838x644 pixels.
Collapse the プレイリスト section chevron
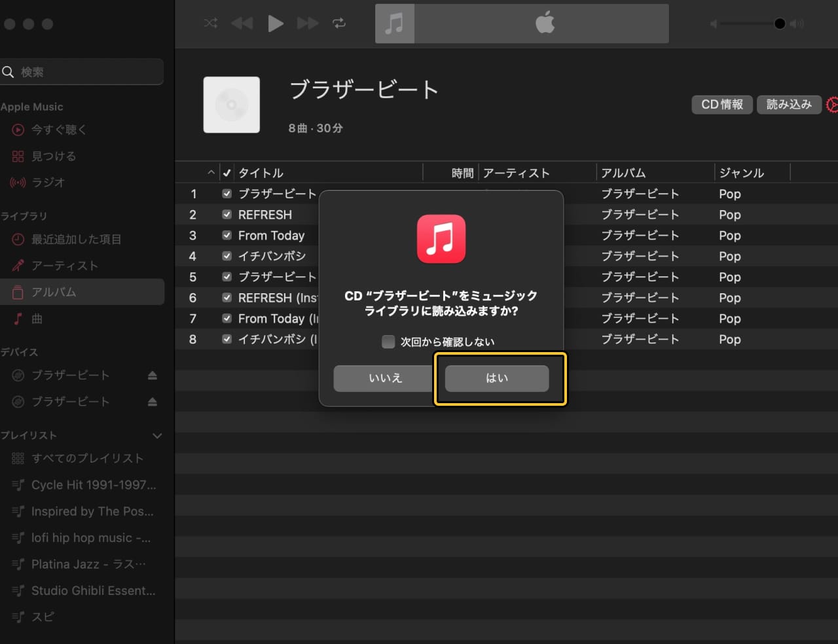157,435
